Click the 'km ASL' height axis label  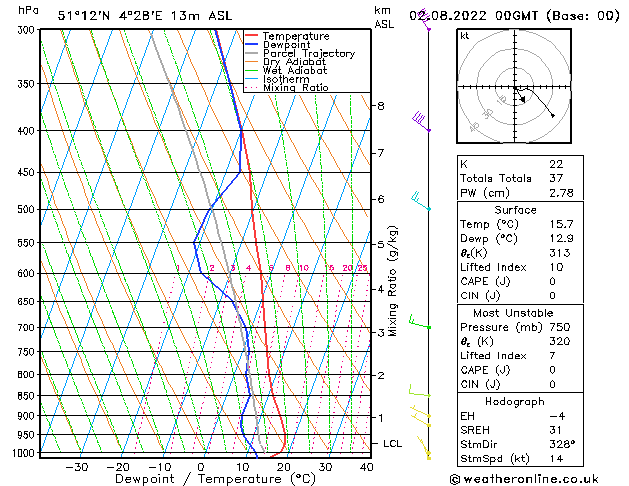[384, 17]
